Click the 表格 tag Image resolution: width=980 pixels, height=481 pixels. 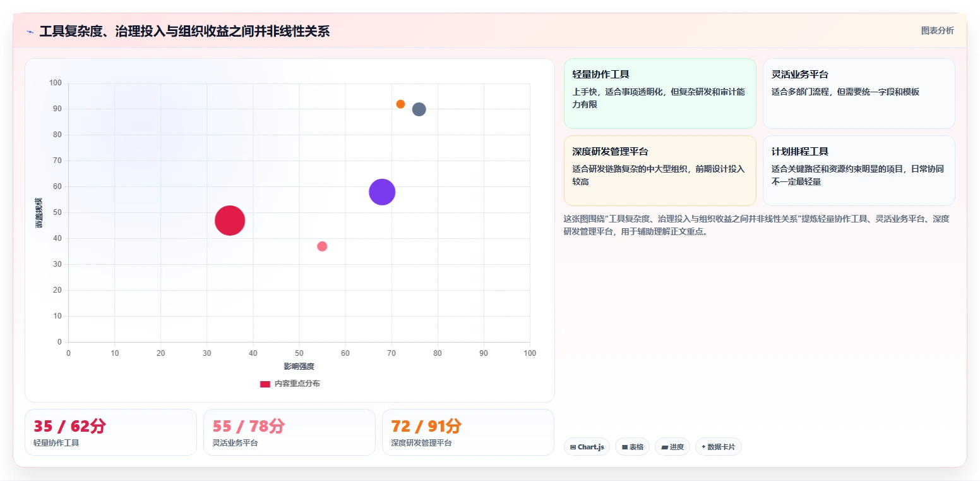632,447
